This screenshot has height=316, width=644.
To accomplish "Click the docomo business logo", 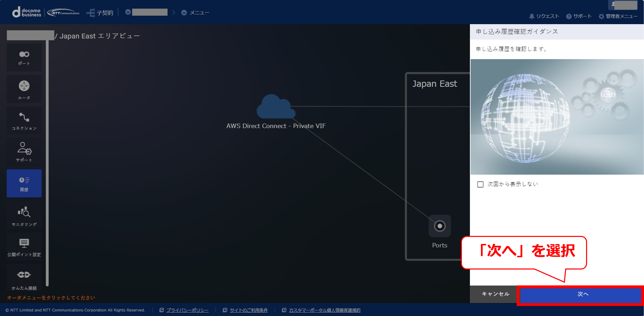I will click(27, 12).
